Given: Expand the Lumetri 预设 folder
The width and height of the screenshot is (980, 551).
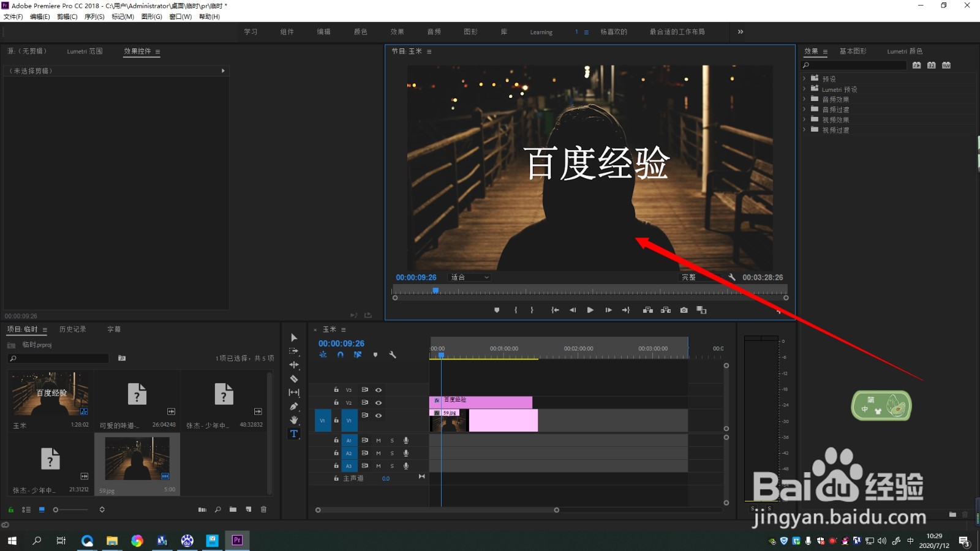Looking at the screenshot, I should coord(804,89).
